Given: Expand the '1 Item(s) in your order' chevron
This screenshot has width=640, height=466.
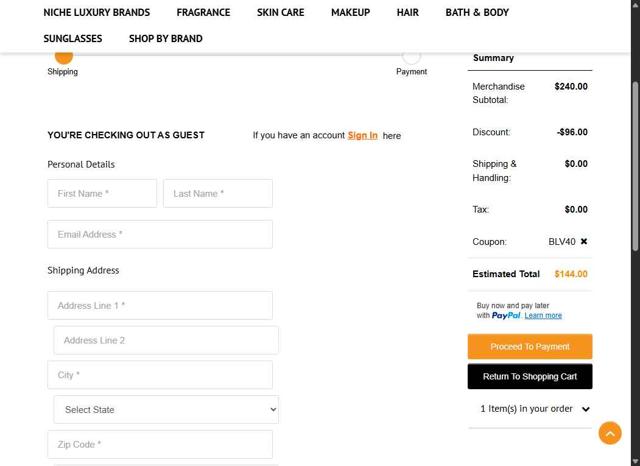Looking at the screenshot, I should pos(586,409).
